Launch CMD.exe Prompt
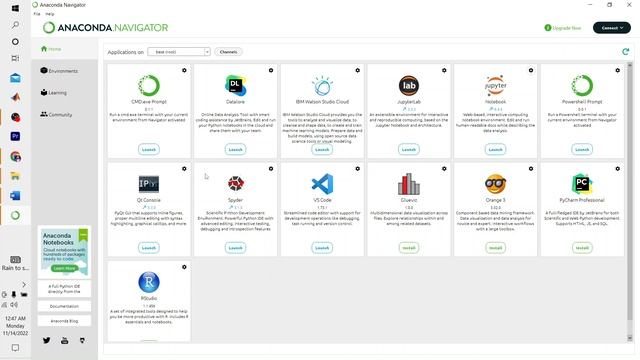 (x=149, y=149)
